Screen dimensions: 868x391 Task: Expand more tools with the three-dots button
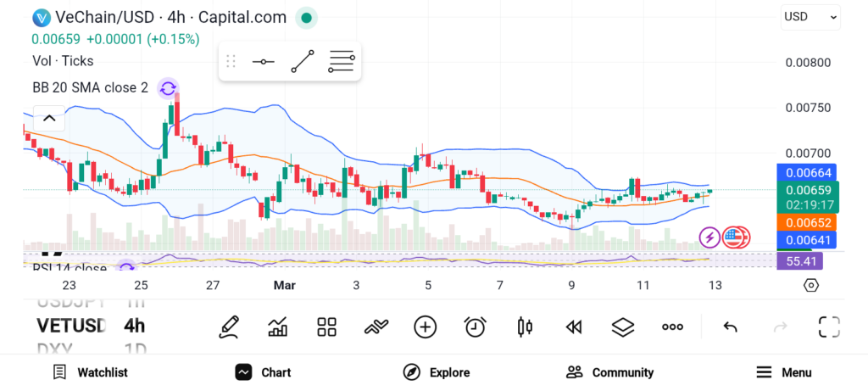click(673, 327)
